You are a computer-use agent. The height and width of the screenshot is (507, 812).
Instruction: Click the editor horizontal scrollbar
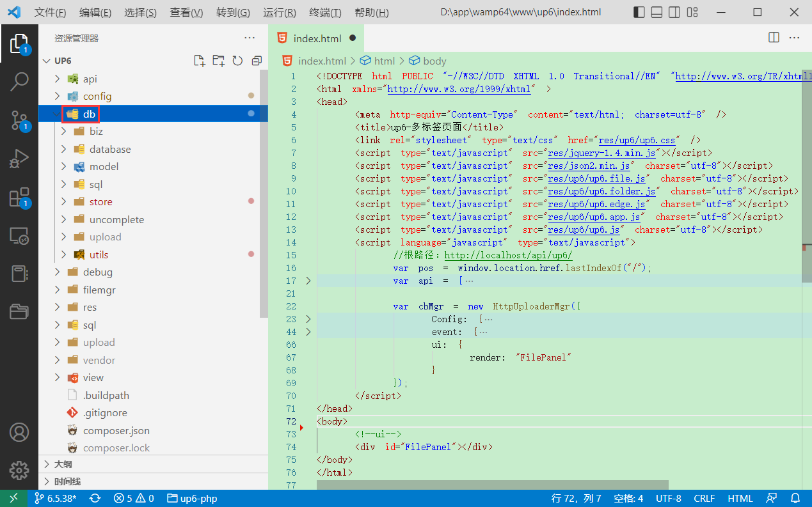coord(493,485)
